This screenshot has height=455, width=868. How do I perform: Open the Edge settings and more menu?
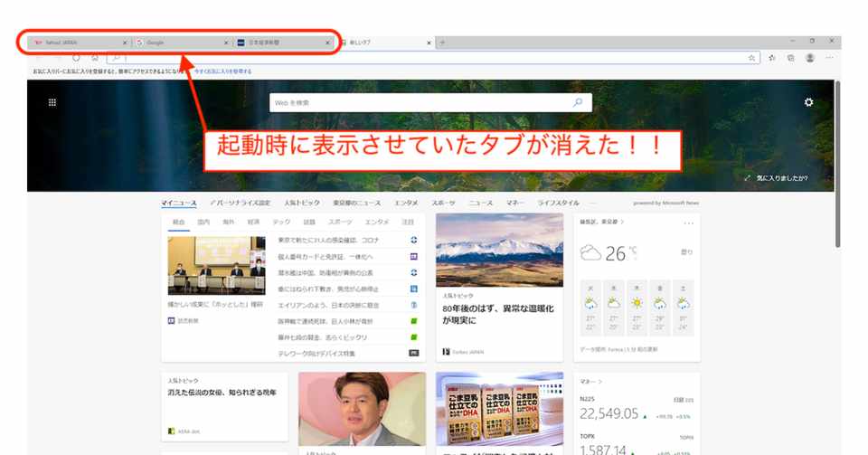tap(829, 58)
